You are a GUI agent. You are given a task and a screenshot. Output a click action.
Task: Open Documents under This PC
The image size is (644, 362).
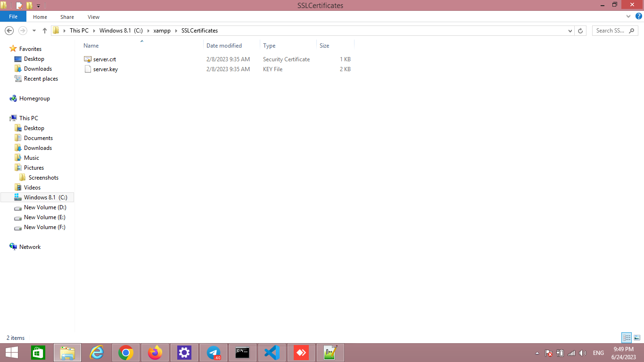click(38, 138)
